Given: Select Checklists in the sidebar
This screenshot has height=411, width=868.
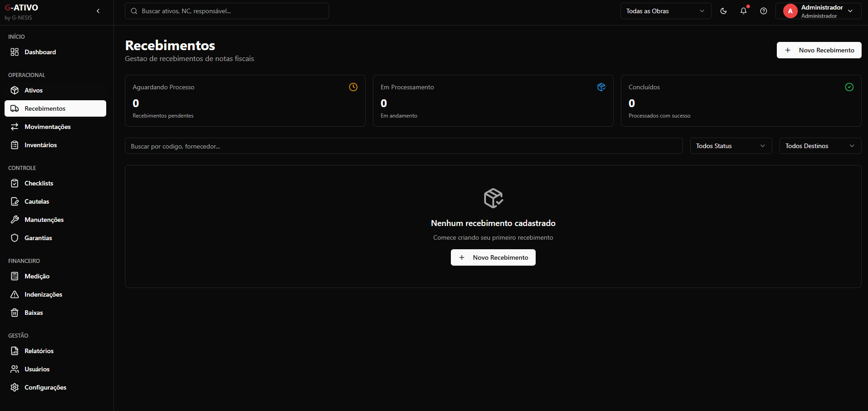Looking at the screenshot, I should pos(39,183).
